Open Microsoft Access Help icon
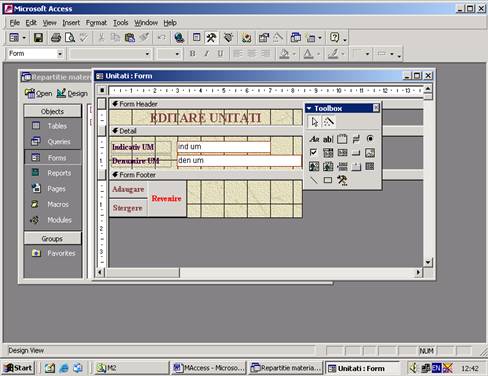Screen dimensions: 488x376 (x=334, y=38)
